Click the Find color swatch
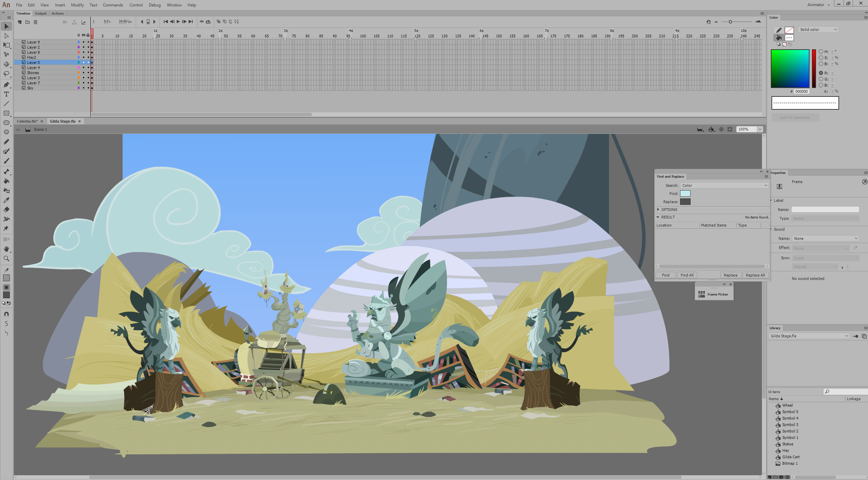 click(685, 194)
